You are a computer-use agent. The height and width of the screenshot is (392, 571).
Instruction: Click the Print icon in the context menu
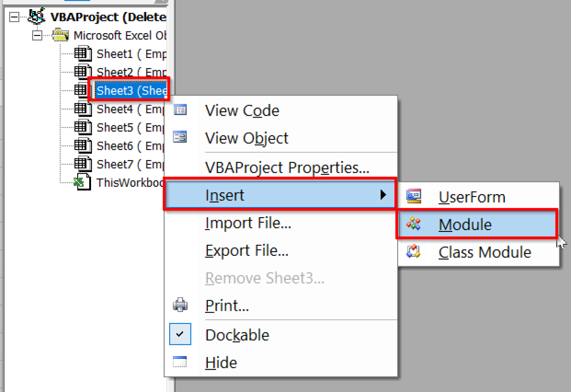pyautogui.click(x=180, y=305)
